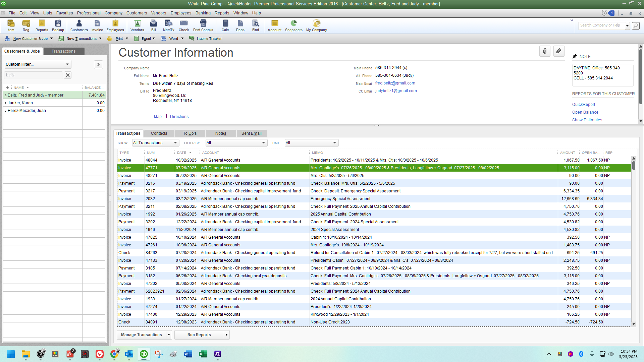Open the Reg register icon
The width and height of the screenshot is (644, 362).
(26, 25)
